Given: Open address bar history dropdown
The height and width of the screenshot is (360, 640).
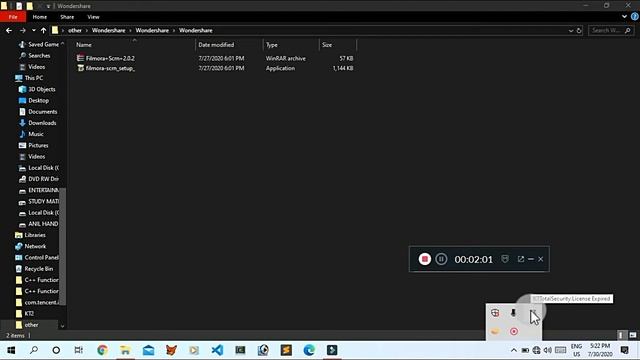Looking at the screenshot, I should pyautogui.click(x=571, y=31).
